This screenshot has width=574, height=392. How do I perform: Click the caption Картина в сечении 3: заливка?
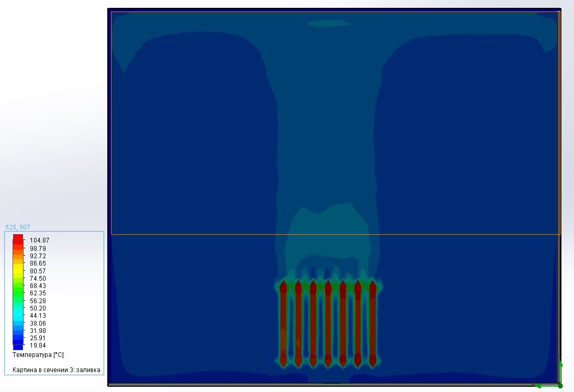pos(57,370)
